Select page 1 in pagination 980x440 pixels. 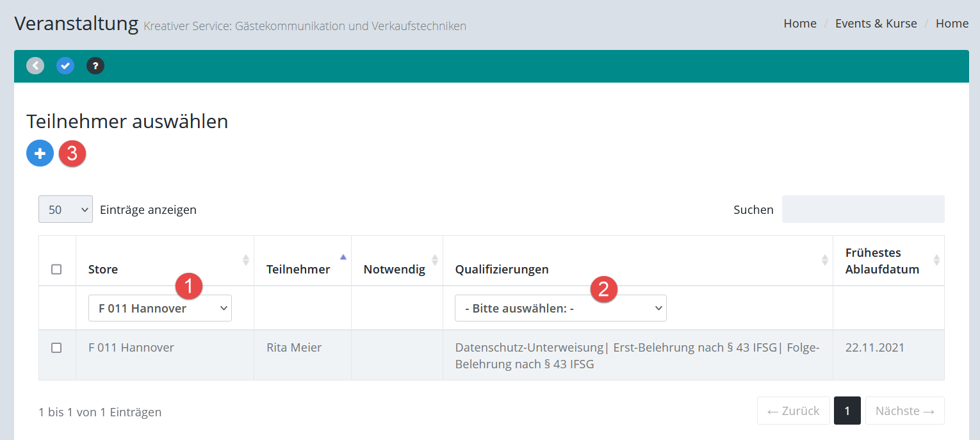point(847,411)
